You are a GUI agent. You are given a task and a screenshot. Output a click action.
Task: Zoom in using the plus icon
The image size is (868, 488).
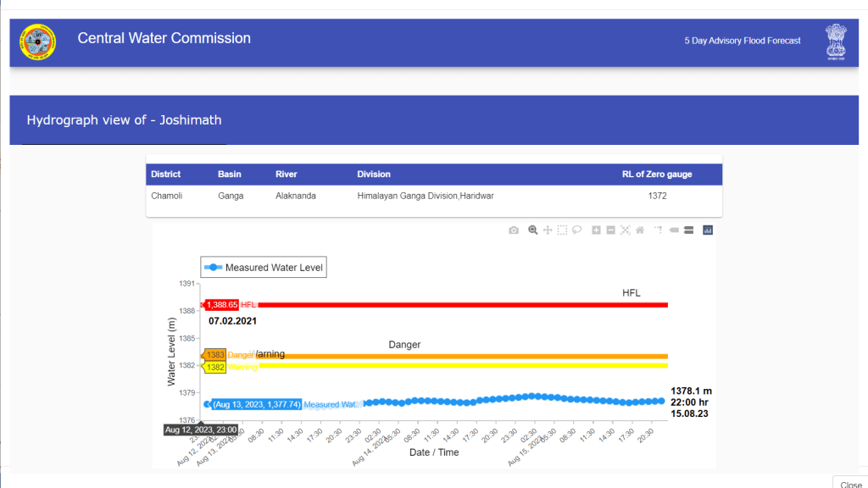click(597, 230)
